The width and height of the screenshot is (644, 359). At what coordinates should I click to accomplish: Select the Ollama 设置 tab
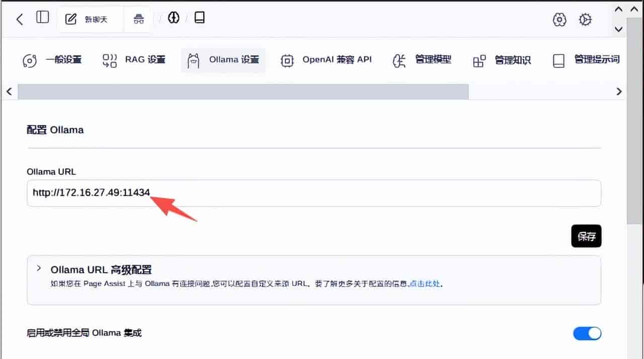point(223,60)
